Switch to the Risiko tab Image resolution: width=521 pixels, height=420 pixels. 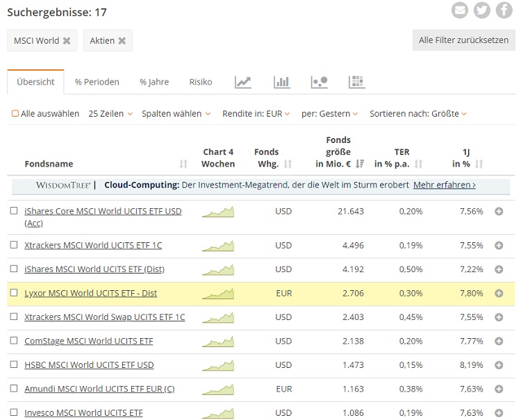coord(200,82)
